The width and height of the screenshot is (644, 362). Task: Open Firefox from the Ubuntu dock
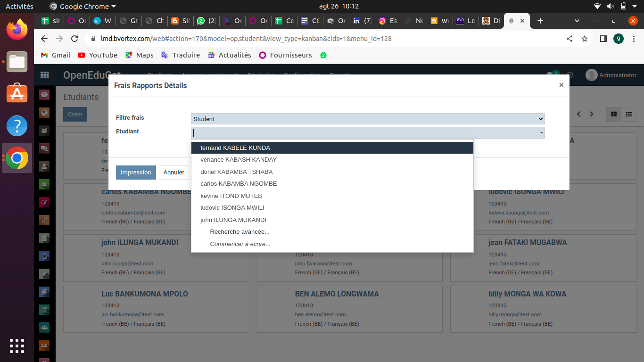point(17,29)
